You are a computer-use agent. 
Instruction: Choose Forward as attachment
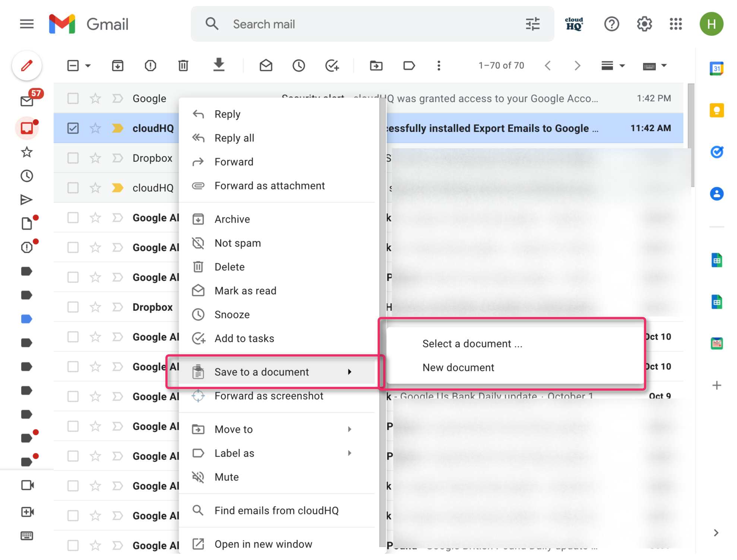coord(277,186)
